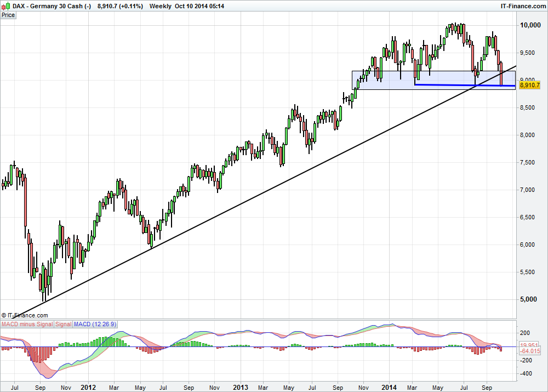This screenshot has width=548, height=392.
Task: Click the 5,000 price axis label
Action: 528,299
